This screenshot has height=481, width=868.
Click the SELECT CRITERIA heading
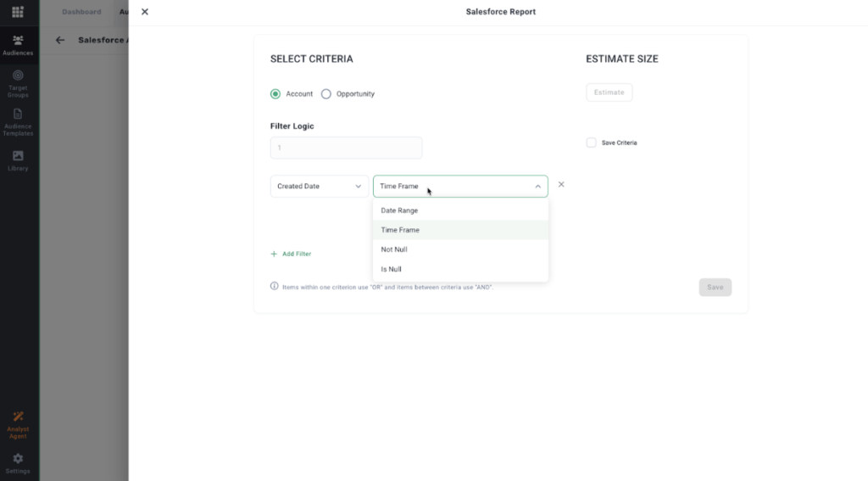[312, 59]
